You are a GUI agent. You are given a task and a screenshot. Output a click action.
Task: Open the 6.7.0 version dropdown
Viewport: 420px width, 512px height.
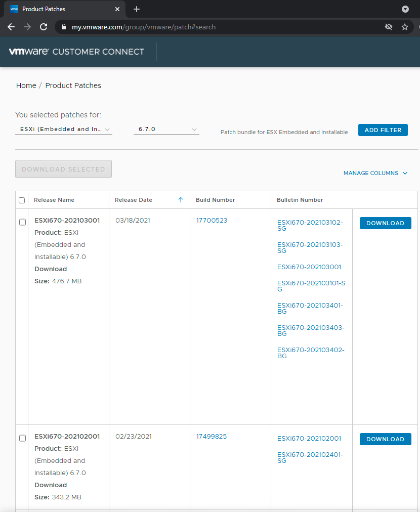166,129
